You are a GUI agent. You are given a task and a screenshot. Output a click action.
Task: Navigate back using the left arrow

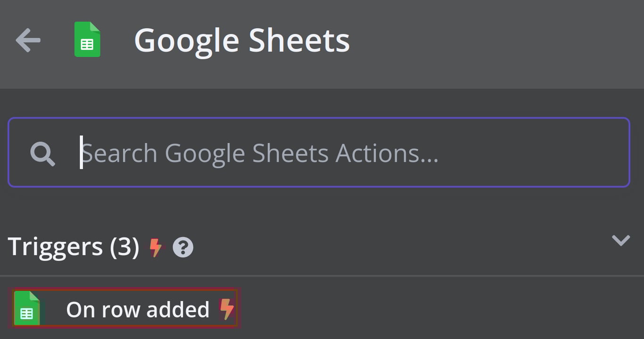point(28,40)
